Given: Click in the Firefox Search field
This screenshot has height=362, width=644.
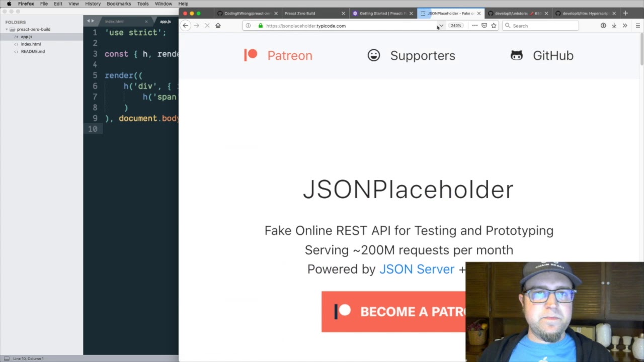Looking at the screenshot, I should tap(541, 26).
